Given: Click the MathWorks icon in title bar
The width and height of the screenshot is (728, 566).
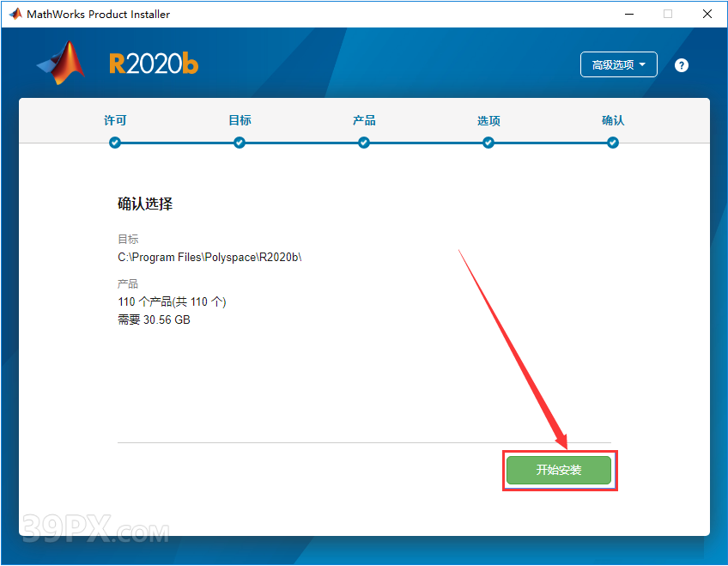Looking at the screenshot, I should [x=15, y=14].
